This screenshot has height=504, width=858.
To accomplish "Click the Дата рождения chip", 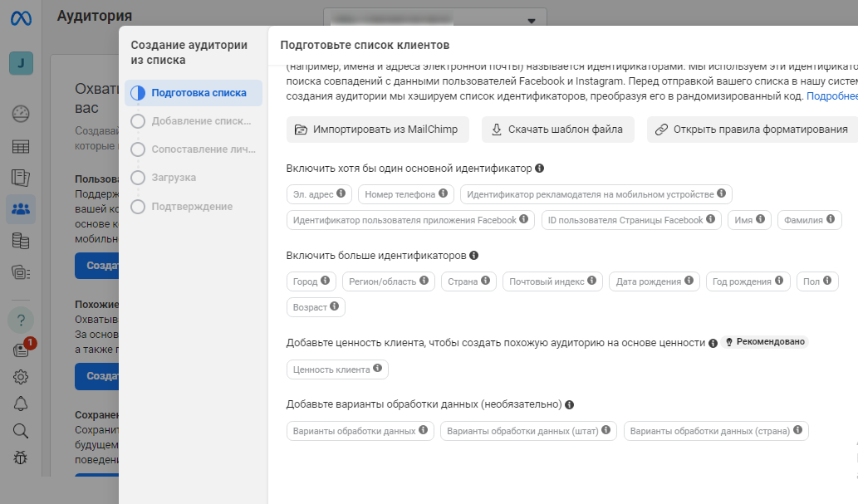I will [655, 281].
